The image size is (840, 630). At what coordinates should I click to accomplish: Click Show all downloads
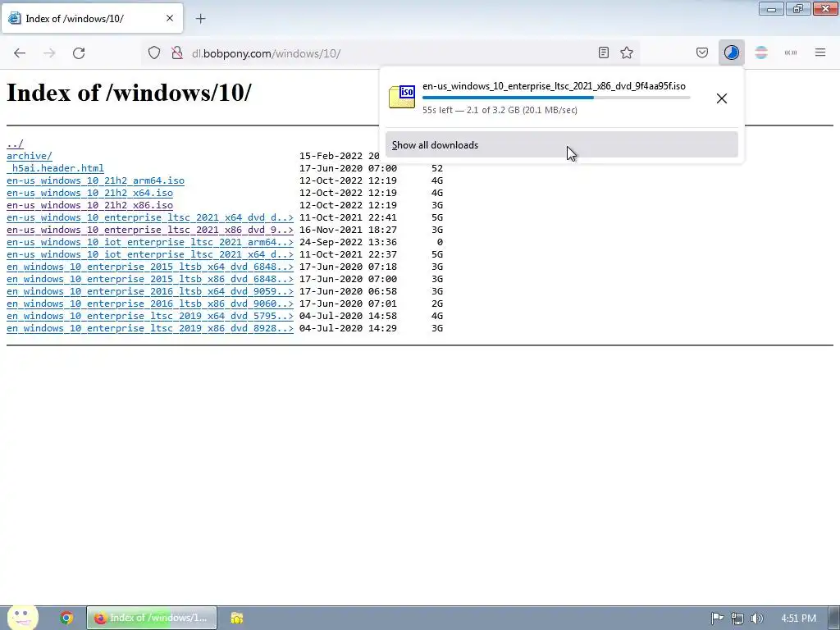561,145
